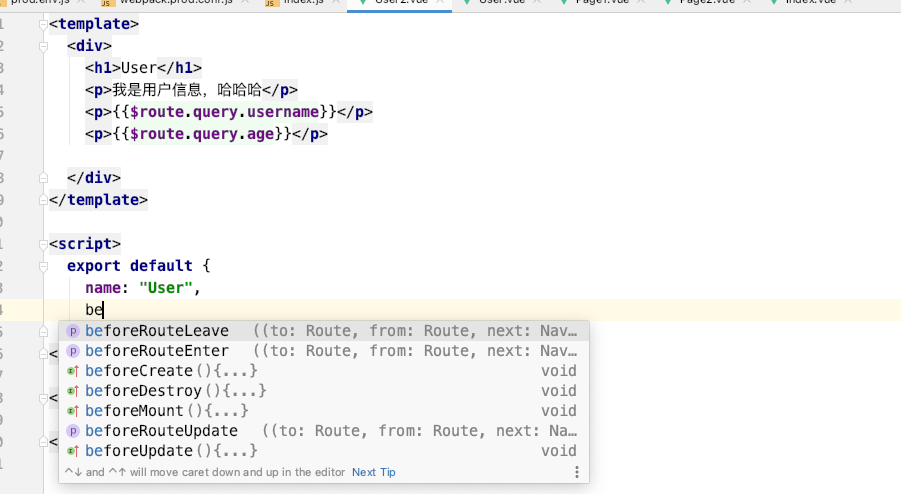Click the method icon beside beforeCreate
This screenshot has width=901, height=494.
tap(73, 371)
